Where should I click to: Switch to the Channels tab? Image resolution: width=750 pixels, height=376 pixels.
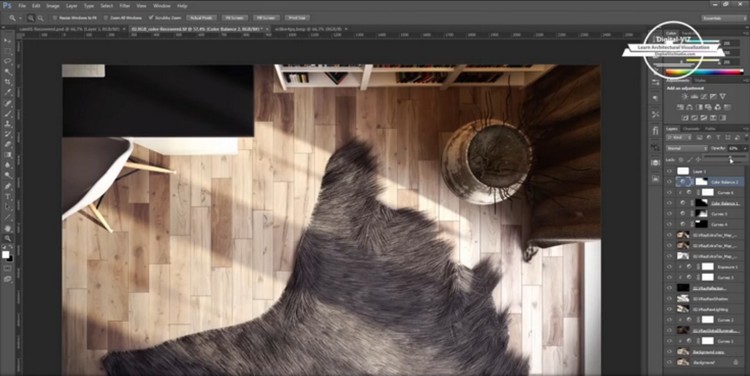click(x=691, y=128)
